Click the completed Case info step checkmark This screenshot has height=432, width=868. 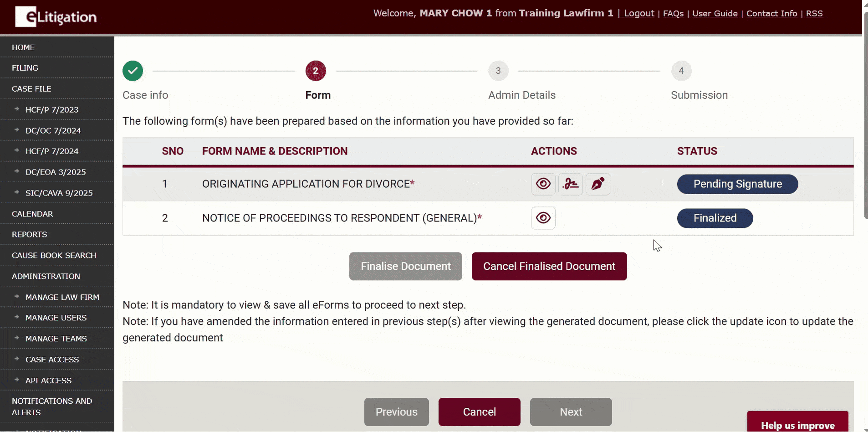(133, 71)
